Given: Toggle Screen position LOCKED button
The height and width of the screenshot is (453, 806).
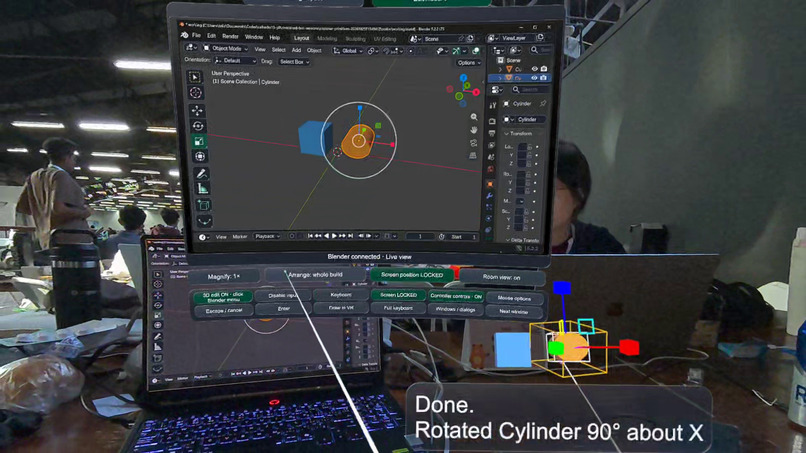Looking at the screenshot, I should tap(411, 275).
